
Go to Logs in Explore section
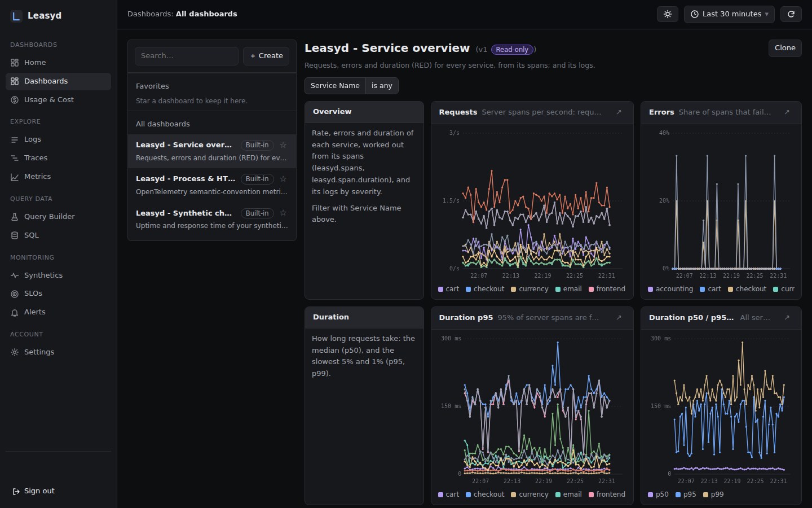[x=58, y=139]
